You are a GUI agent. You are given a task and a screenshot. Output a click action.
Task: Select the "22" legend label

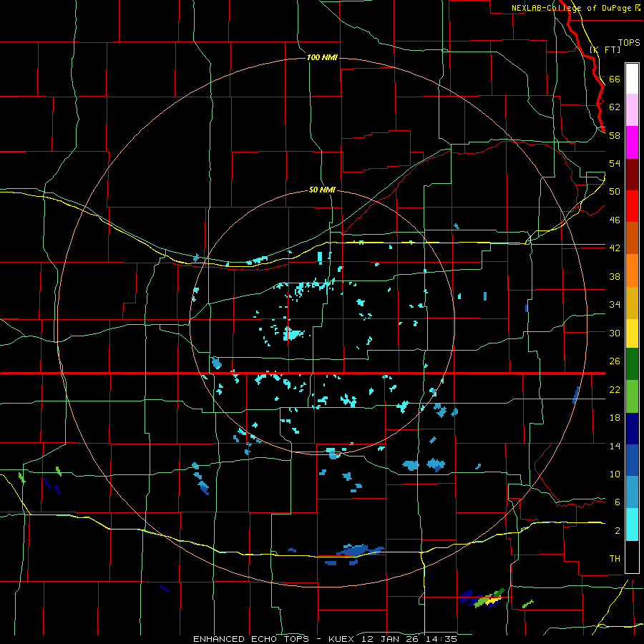615,389
